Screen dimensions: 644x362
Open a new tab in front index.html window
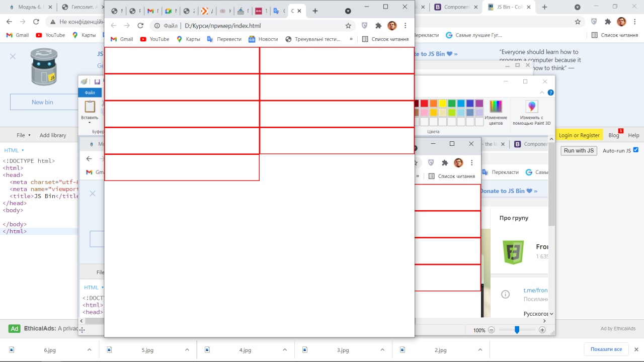pyautogui.click(x=315, y=11)
